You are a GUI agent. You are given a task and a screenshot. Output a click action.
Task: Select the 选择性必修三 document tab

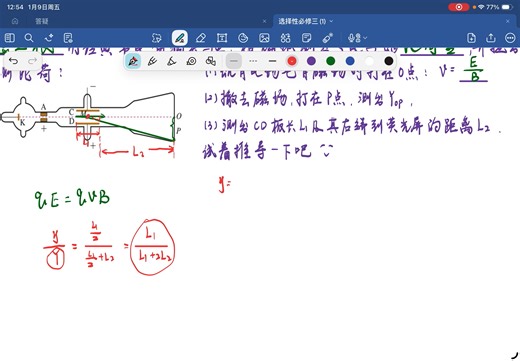coord(302,21)
